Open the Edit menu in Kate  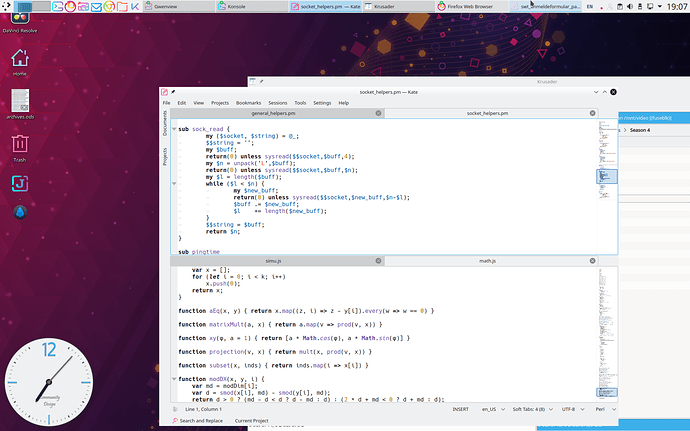pos(182,103)
